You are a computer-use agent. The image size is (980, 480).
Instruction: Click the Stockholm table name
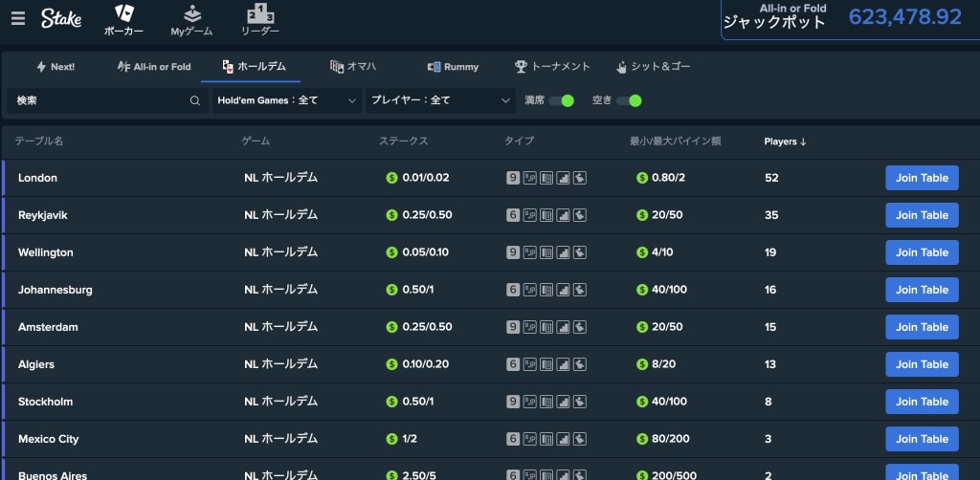45,402
